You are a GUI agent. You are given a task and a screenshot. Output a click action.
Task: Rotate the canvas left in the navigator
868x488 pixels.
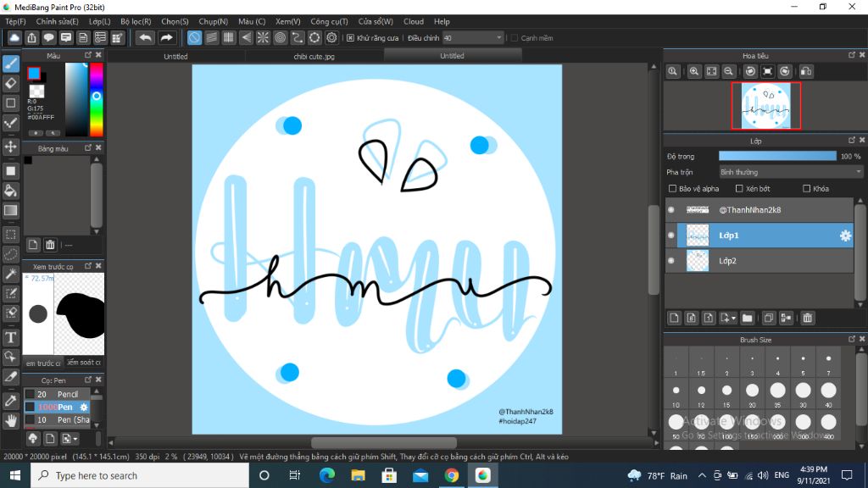click(750, 71)
